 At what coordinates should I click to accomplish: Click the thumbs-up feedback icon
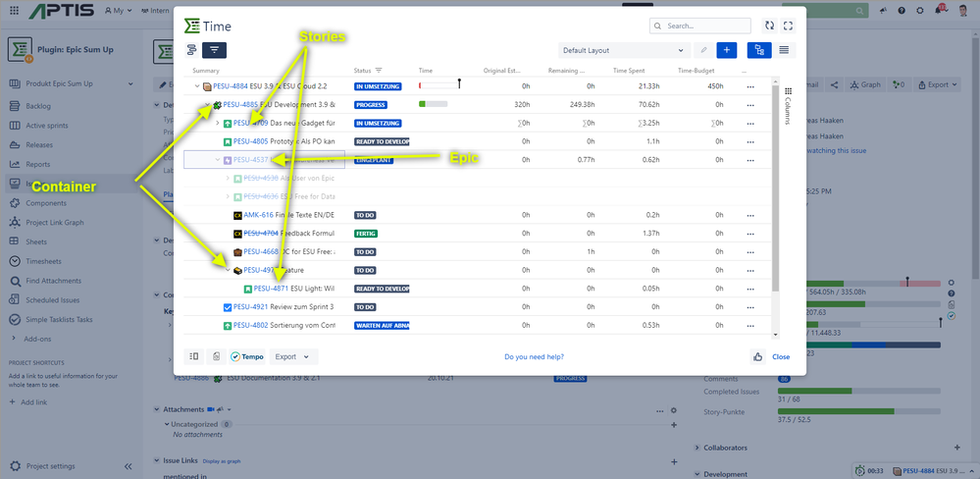(758, 356)
